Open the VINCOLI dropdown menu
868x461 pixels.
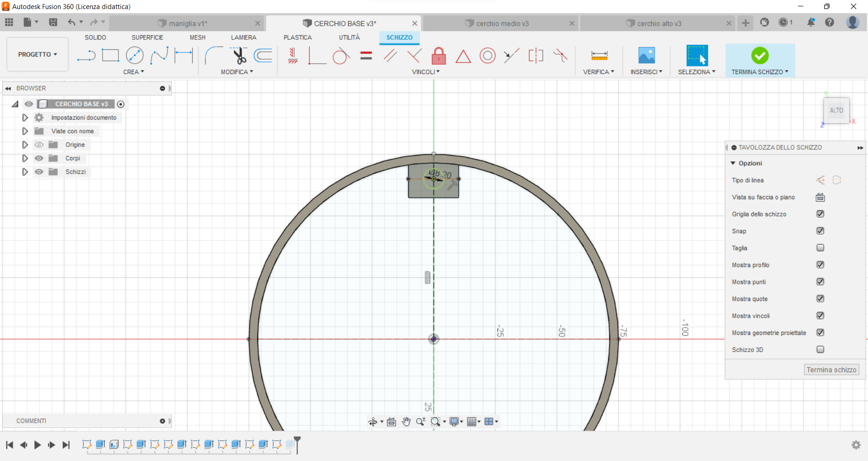coord(425,72)
